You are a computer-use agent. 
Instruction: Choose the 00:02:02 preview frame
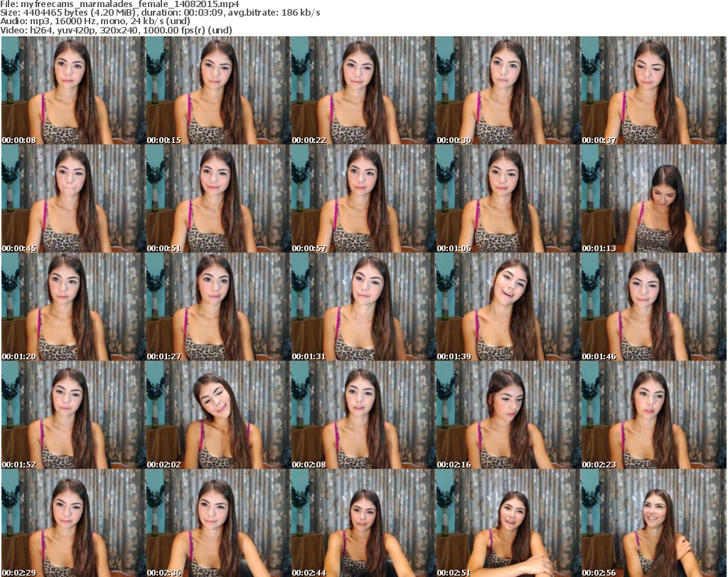[218, 415]
